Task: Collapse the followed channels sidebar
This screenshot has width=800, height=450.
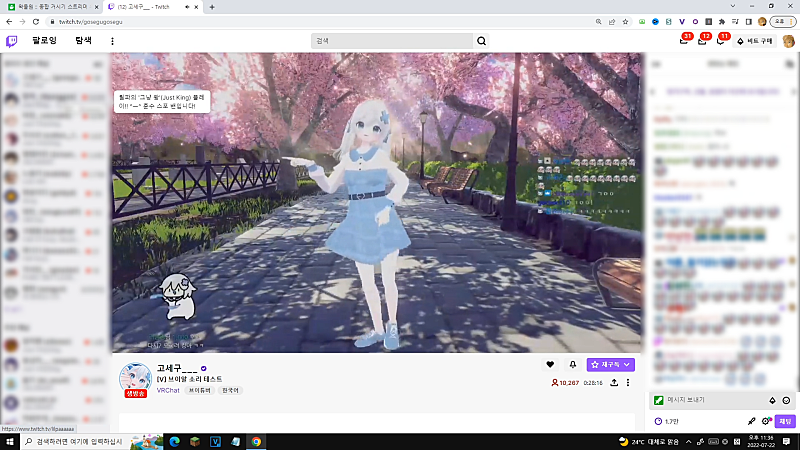Action: tap(98, 64)
